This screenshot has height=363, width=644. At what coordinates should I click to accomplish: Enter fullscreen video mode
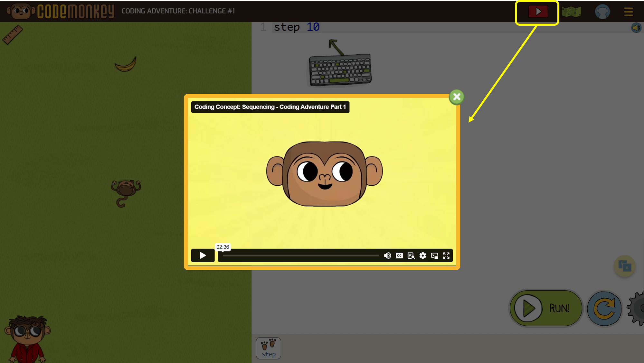pos(446,256)
